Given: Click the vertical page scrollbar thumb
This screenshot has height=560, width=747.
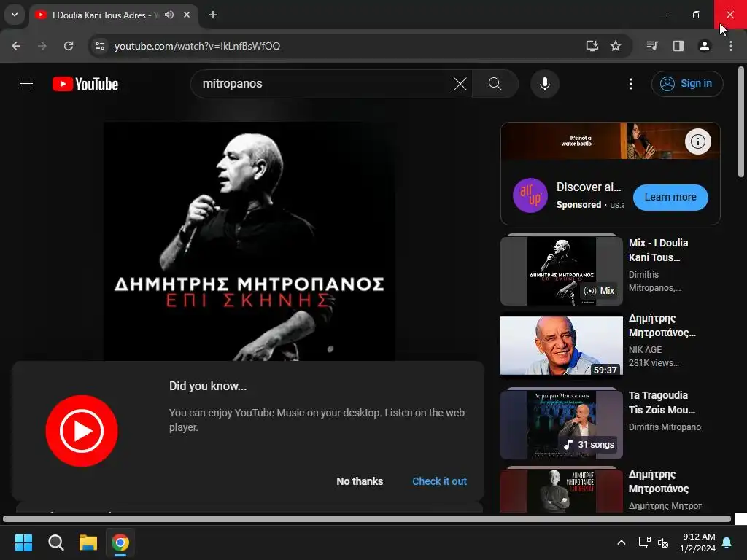Looking at the screenshot, I should (741, 122).
